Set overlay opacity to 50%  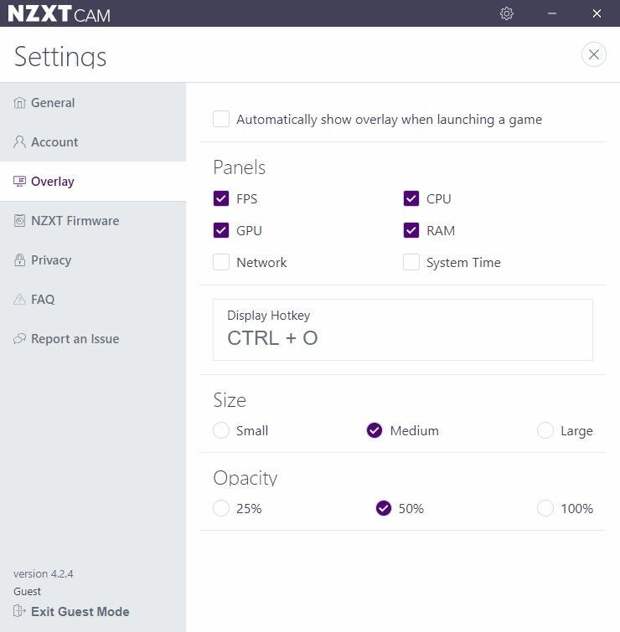[383, 508]
